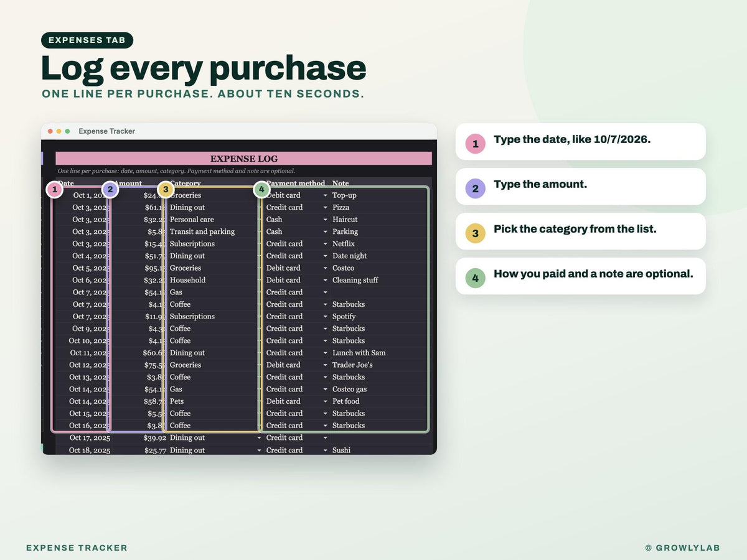Click the Expense Tracker window title
This screenshot has height=560, width=747.
click(x=106, y=131)
